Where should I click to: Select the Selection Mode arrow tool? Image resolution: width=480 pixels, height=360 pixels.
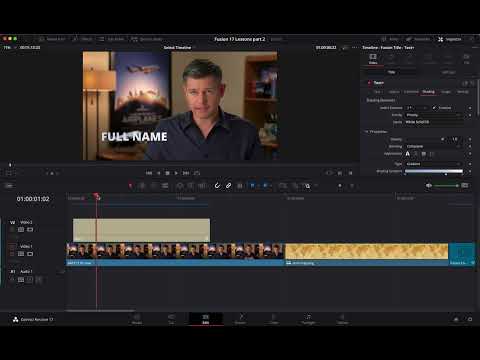(130, 186)
